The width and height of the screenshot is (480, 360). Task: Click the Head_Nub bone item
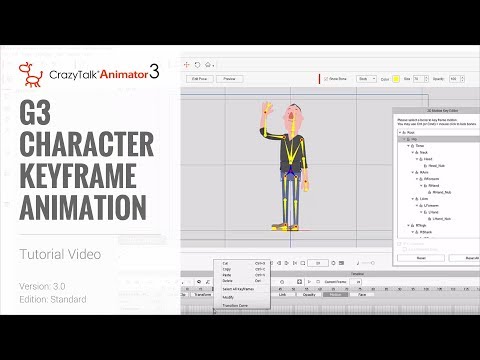point(437,166)
